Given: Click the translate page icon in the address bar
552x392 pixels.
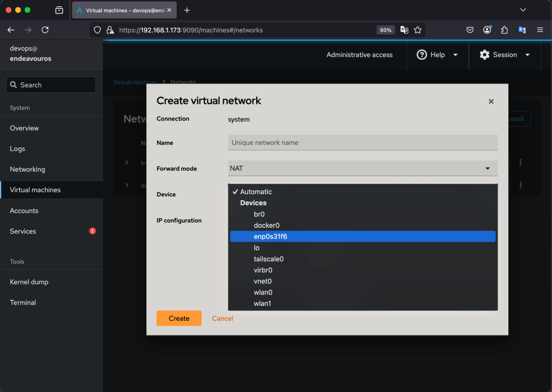Looking at the screenshot, I should point(404,30).
